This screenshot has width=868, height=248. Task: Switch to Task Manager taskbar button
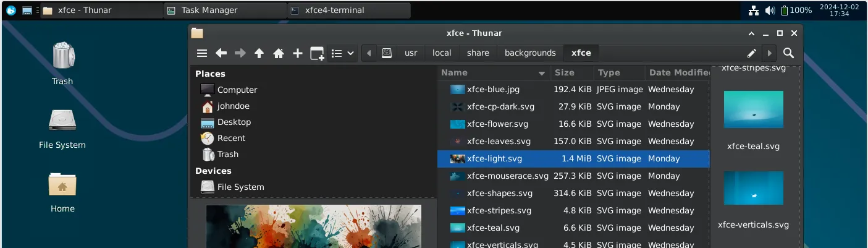pos(225,10)
